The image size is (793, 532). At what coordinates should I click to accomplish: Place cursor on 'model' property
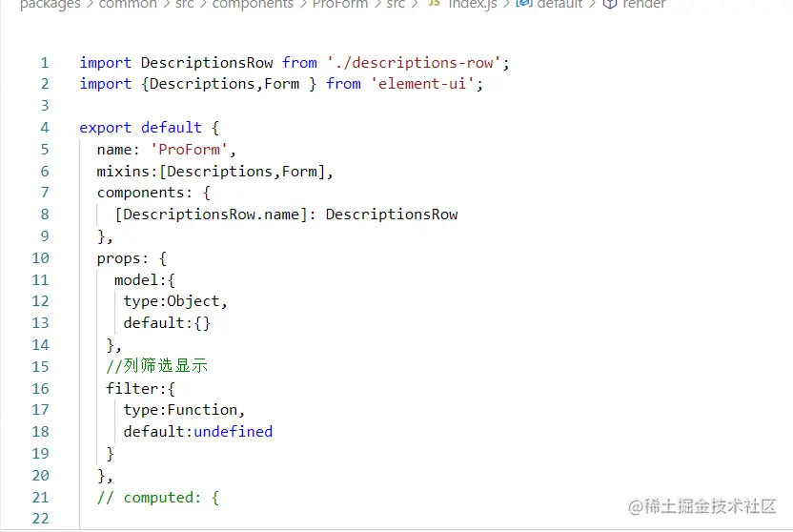pyautogui.click(x=136, y=280)
